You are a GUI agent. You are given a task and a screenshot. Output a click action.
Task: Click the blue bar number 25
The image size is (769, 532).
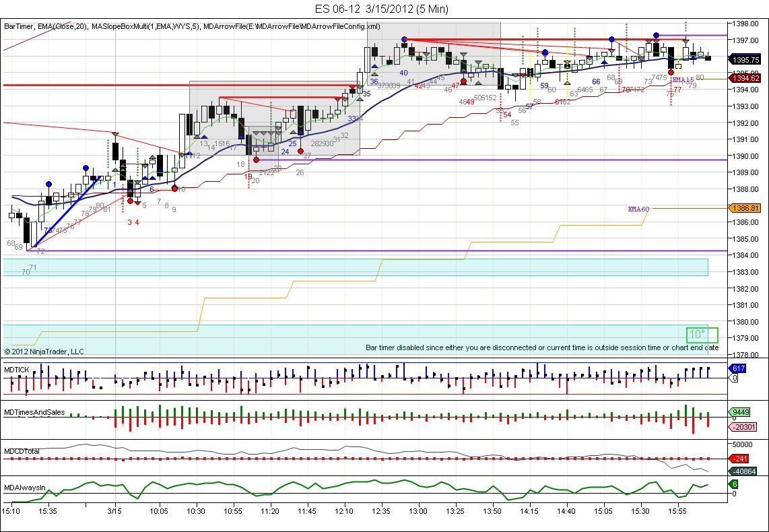click(x=292, y=143)
